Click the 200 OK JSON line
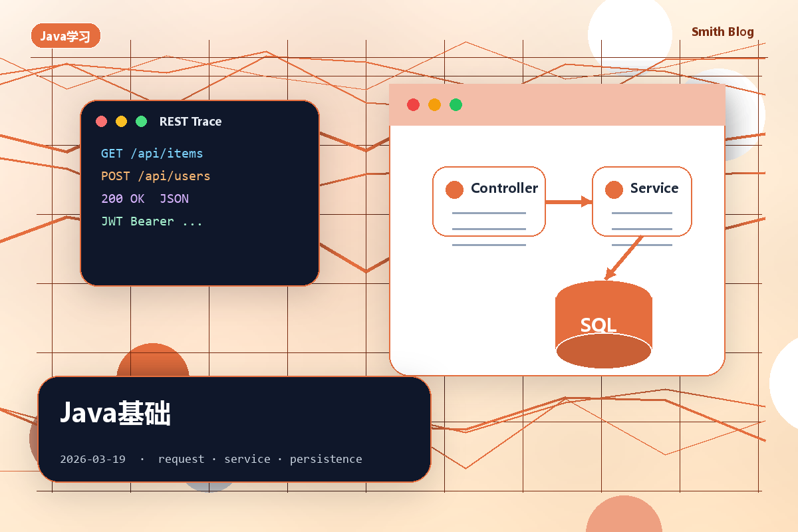The image size is (798, 532). [145, 199]
